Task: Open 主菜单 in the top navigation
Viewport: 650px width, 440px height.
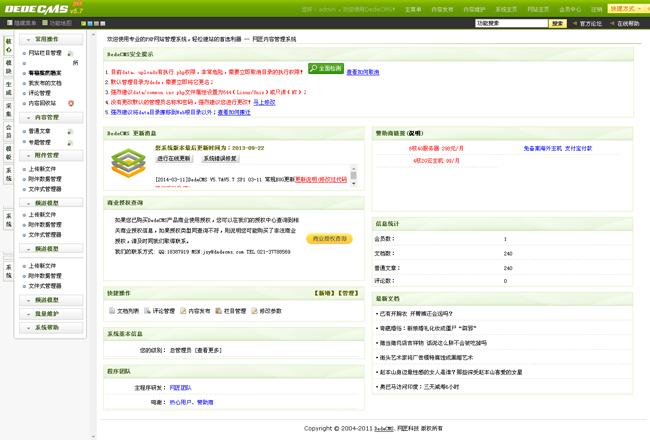Action: tap(413, 9)
